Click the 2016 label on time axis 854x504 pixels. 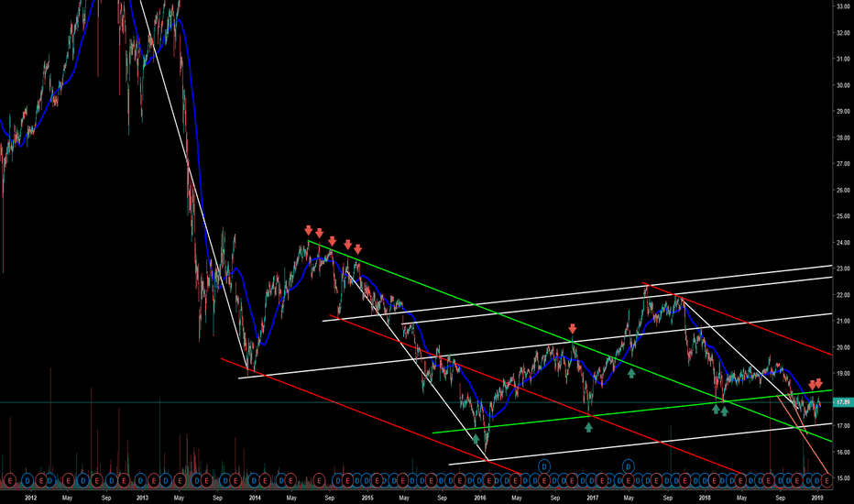pos(480,498)
